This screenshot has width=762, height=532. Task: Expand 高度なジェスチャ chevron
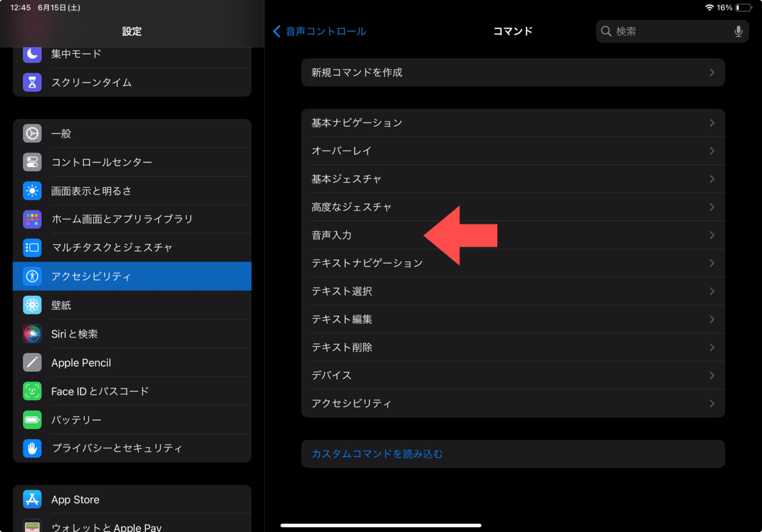(712, 207)
